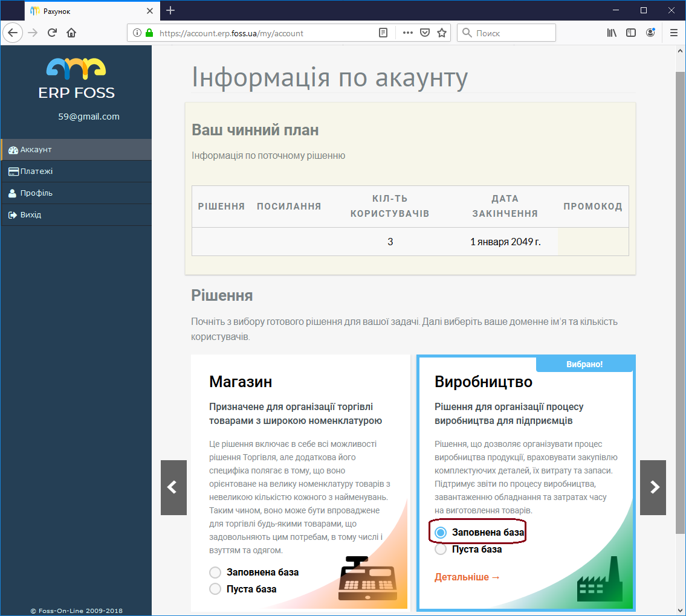Click the page vertical scrollbar thumb
The image size is (686, 616).
680,303
